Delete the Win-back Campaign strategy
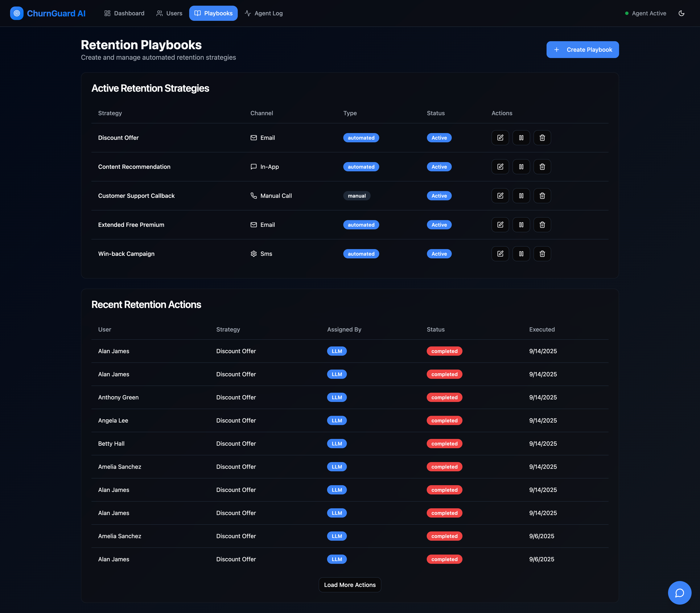Image resolution: width=700 pixels, height=613 pixels. point(542,254)
